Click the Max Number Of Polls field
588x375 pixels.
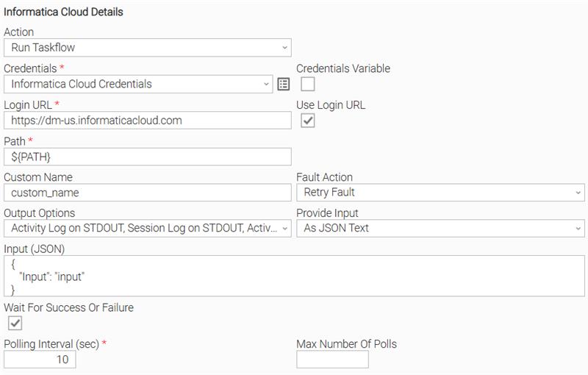pos(333,360)
